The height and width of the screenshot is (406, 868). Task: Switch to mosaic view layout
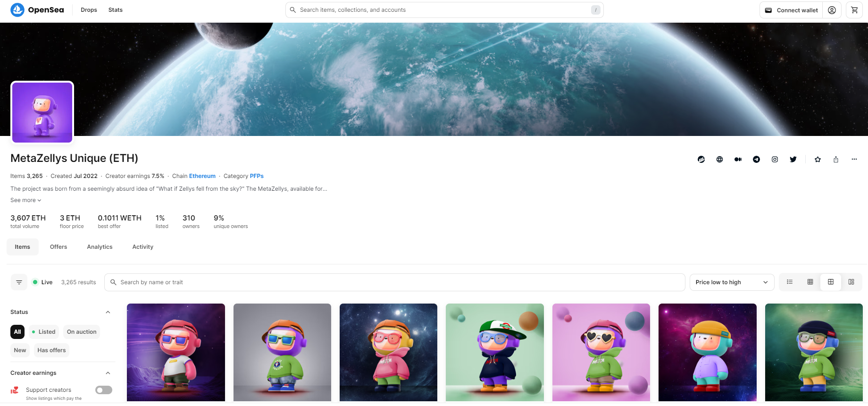point(851,282)
